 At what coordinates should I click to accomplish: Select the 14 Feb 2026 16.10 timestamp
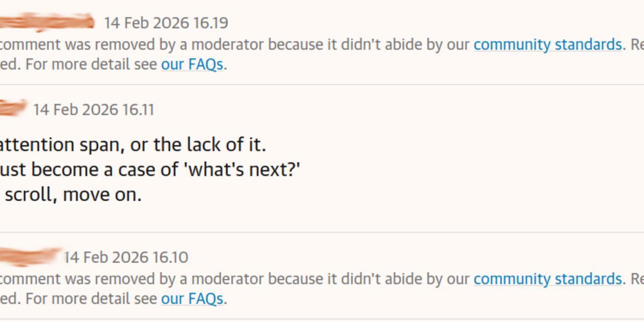[126, 258]
